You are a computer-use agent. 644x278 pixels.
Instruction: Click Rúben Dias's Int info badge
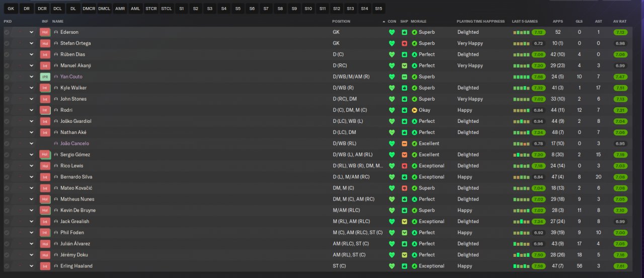click(45, 54)
